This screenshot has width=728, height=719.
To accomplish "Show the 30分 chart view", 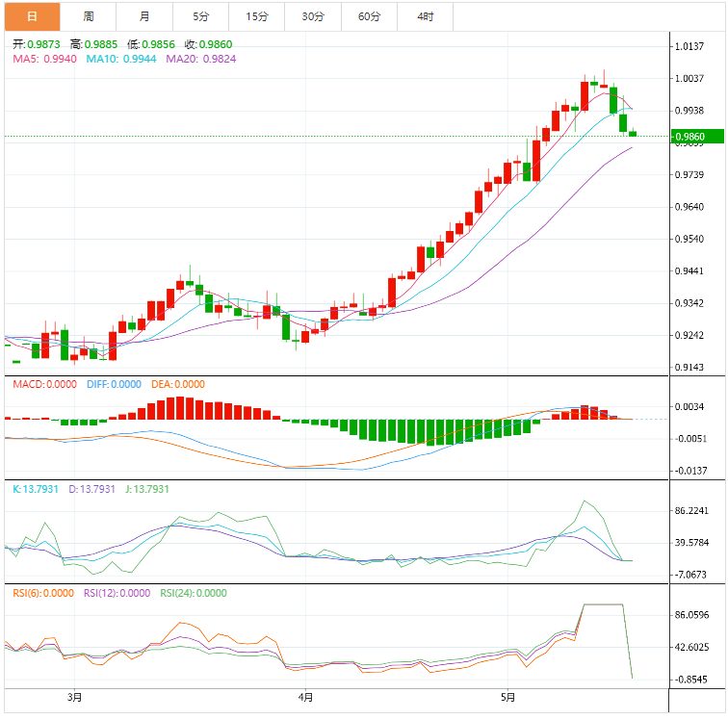I will click(313, 16).
